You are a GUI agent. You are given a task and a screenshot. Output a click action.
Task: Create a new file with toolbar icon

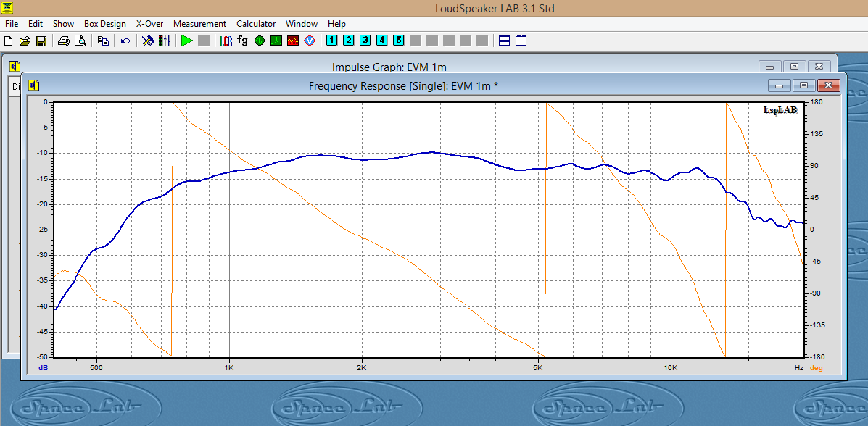click(x=8, y=41)
